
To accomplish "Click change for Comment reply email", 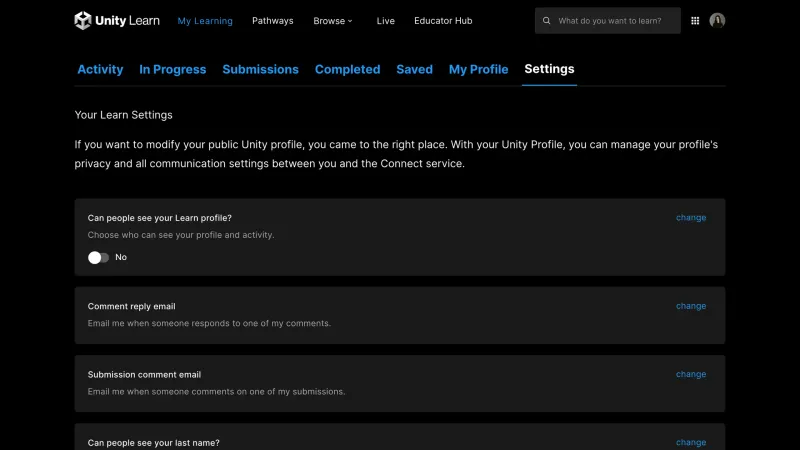I will pyautogui.click(x=691, y=306).
